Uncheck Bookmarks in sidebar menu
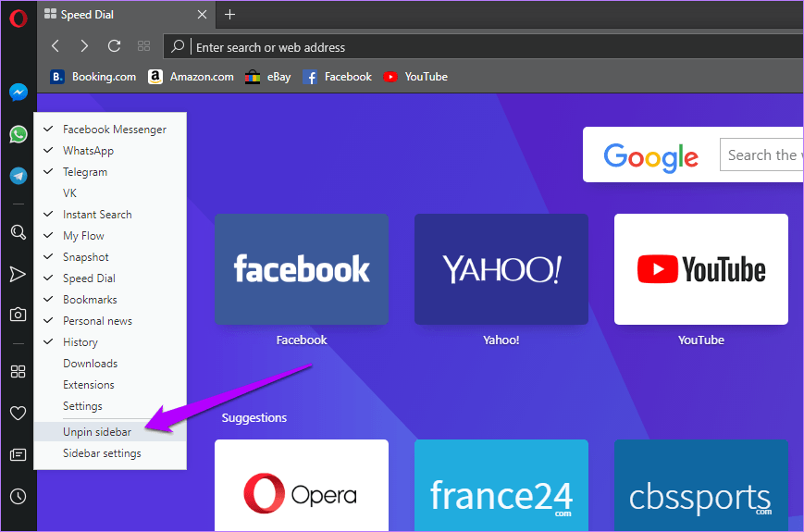The image size is (804, 532). (110, 300)
